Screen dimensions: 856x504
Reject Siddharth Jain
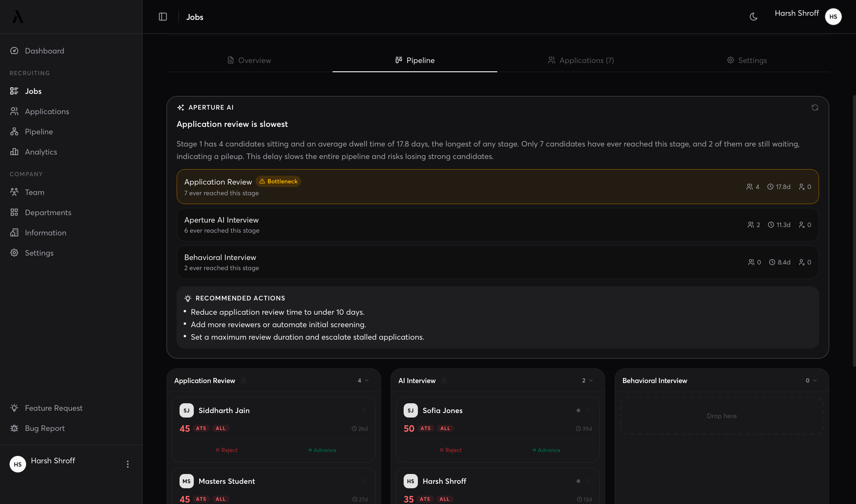(226, 450)
